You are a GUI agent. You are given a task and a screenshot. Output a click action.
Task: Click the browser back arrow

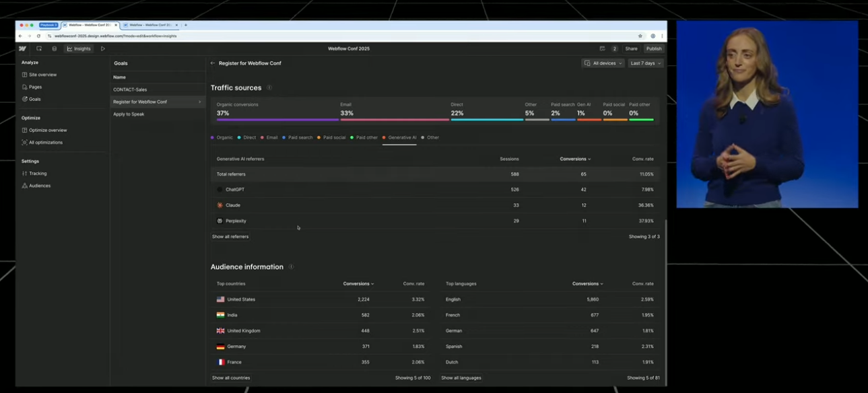[20, 36]
